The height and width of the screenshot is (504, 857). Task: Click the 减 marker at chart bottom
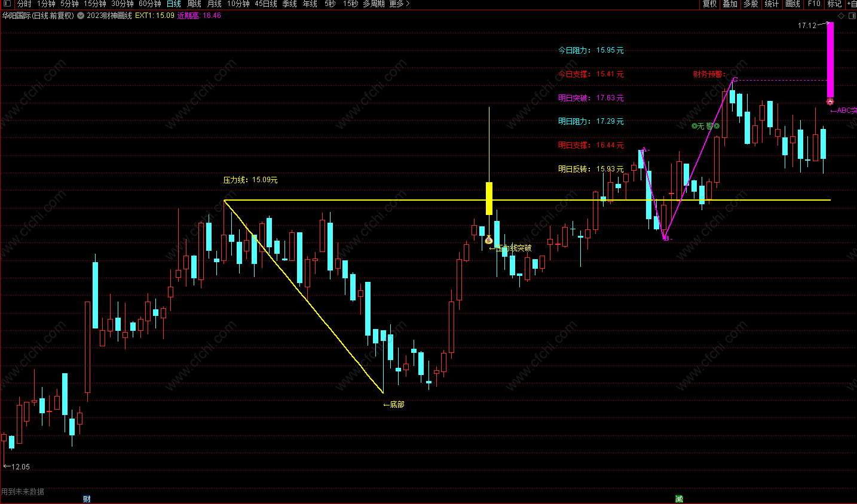coord(679,499)
